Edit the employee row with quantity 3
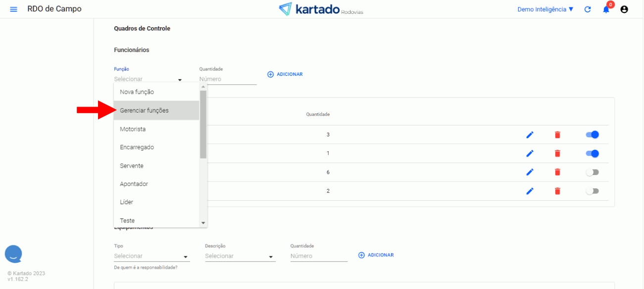 (x=530, y=135)
